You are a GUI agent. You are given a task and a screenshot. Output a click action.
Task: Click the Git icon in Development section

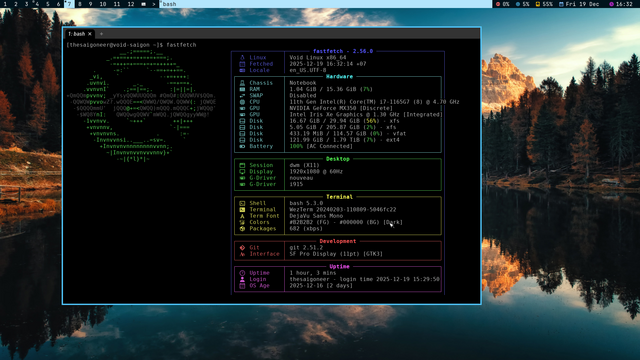[242, 247]
